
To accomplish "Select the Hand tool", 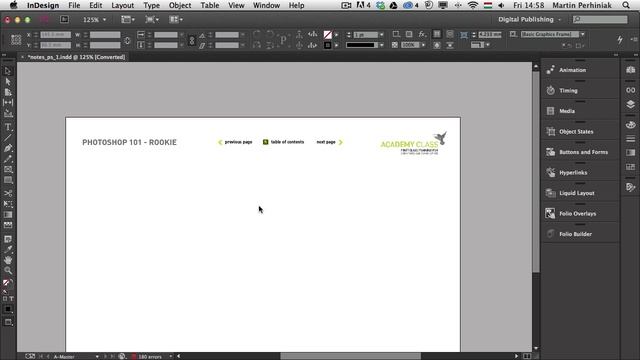I will 8,260.
